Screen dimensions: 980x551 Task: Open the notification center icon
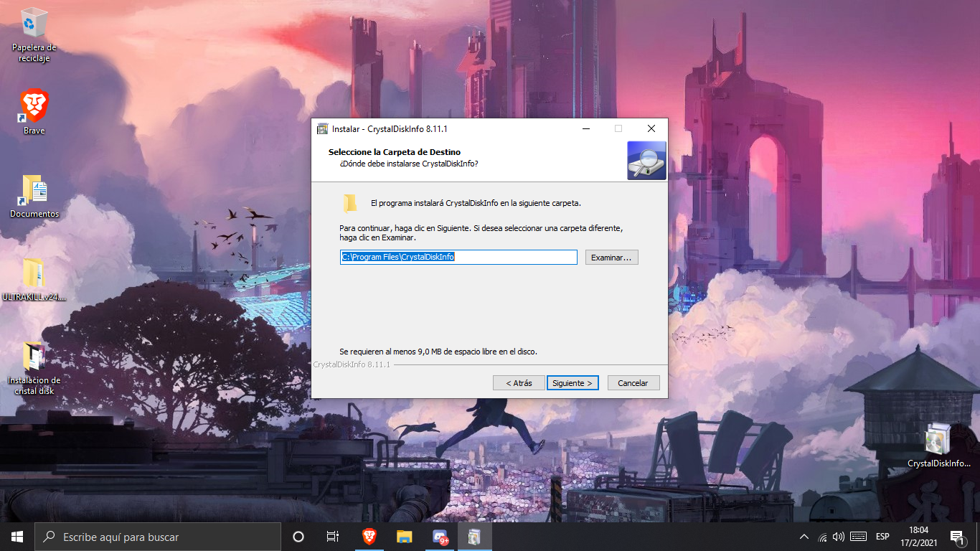pyautogui.click(x=957, y=537)
